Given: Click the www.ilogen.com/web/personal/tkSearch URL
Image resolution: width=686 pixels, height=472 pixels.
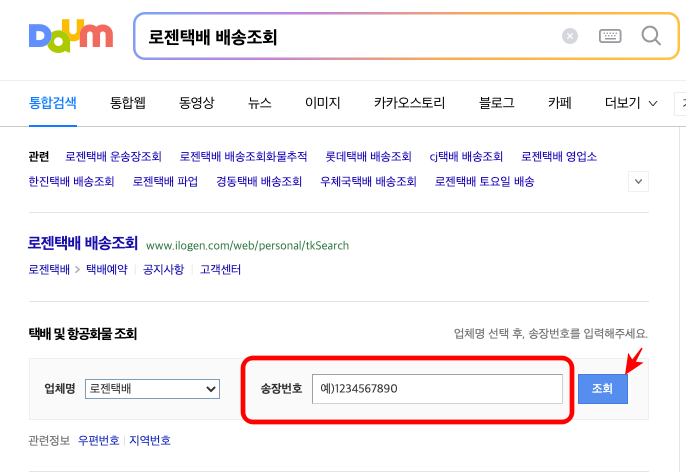Looking at the screenshot, I should point(247,245).
